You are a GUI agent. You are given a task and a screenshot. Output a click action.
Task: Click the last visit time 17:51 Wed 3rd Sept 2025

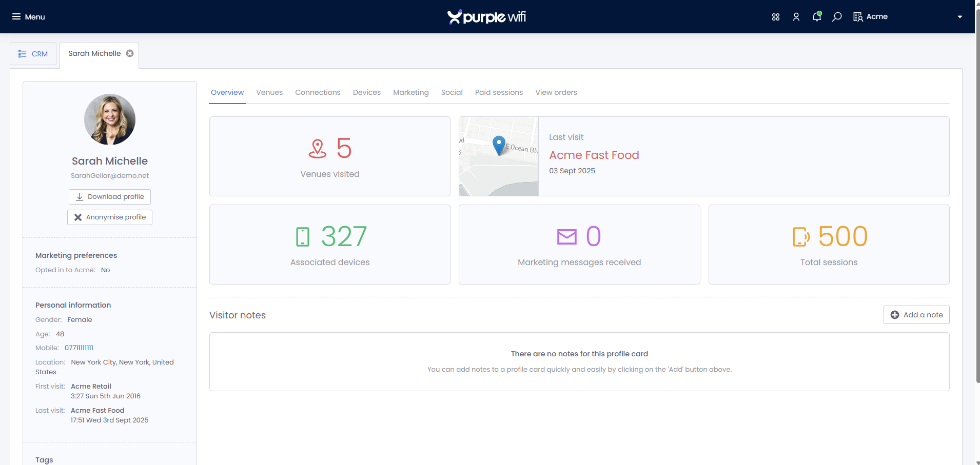109,420
